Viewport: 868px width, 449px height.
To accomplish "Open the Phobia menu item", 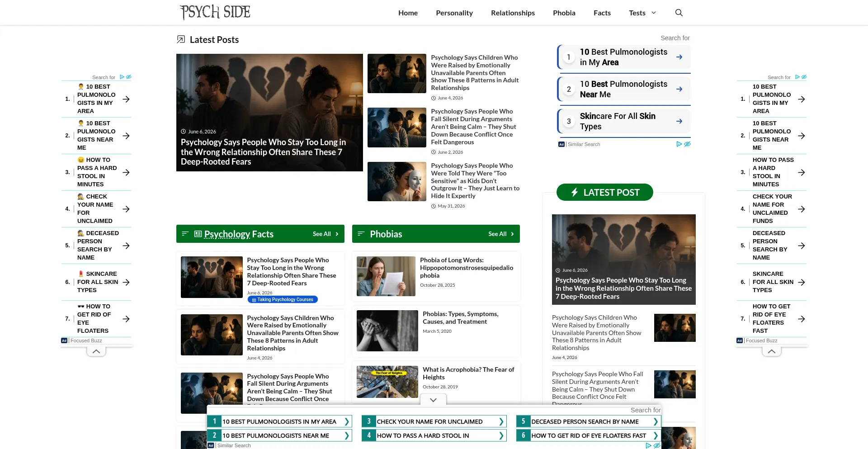I will (x=564, y=13).
